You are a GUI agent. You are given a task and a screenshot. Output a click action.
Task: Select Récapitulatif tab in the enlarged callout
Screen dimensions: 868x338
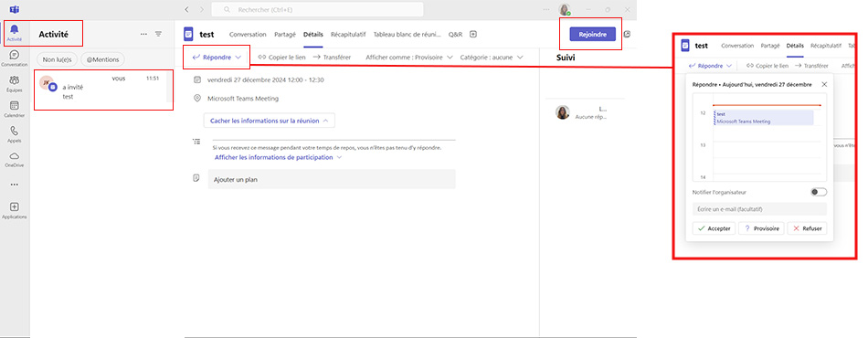pyautogui.click(x=825, y=46)
